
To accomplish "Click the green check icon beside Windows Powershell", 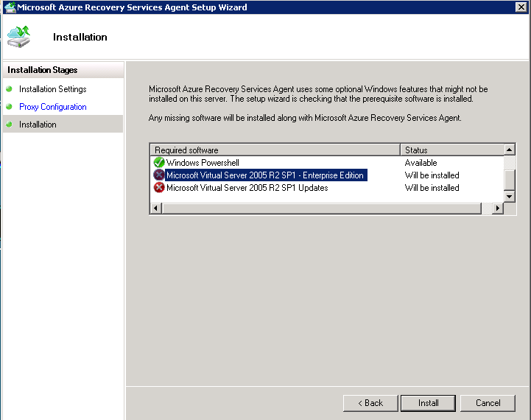I will click(159, 163).
